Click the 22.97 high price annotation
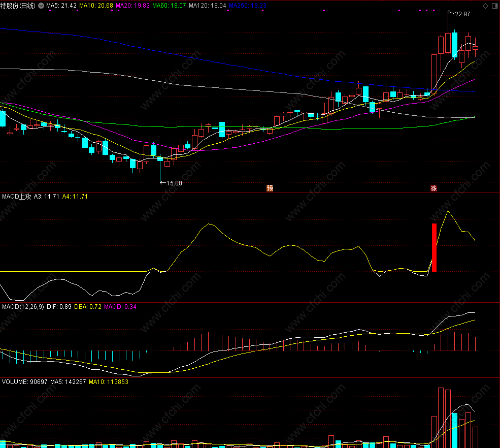 pos(462,14)
